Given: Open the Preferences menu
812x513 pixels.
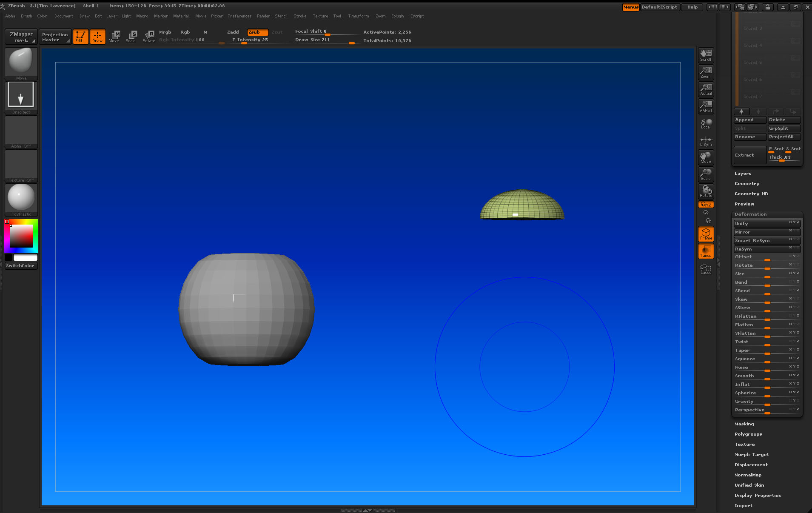Looking at the screenshot, I should tap(239, 16).
